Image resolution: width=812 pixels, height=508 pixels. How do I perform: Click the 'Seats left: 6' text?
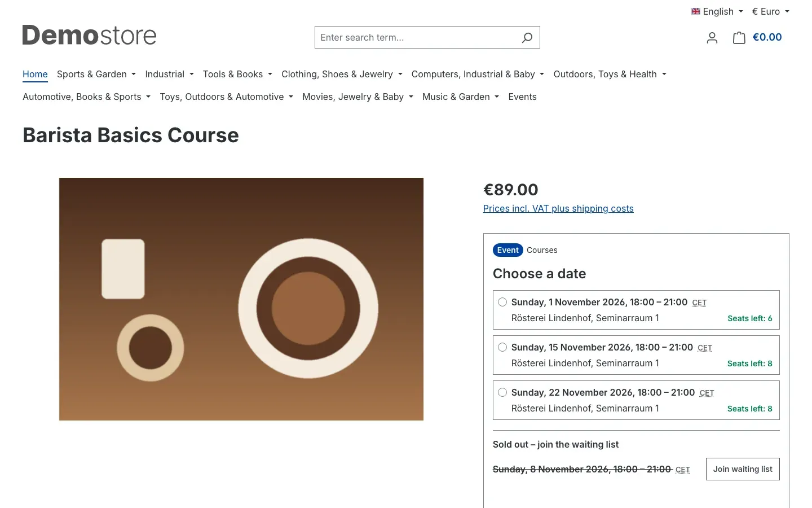coord(750,318)
